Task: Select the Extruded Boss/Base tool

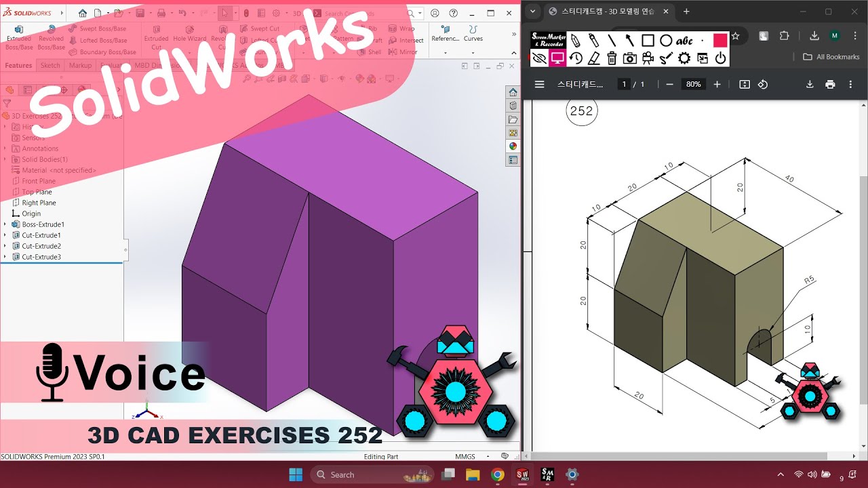Action: click(x=19, y=38)
